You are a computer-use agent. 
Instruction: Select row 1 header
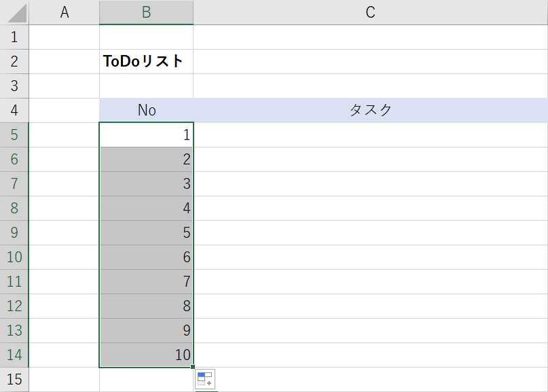tap(15, 37)
